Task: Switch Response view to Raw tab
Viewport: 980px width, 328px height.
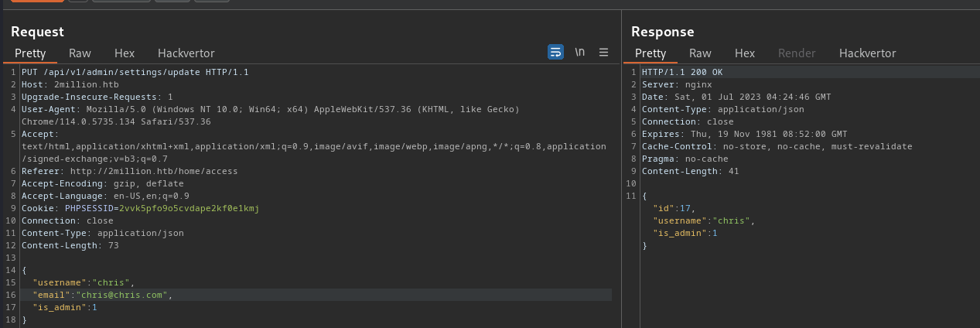Action: pos(700,53)
